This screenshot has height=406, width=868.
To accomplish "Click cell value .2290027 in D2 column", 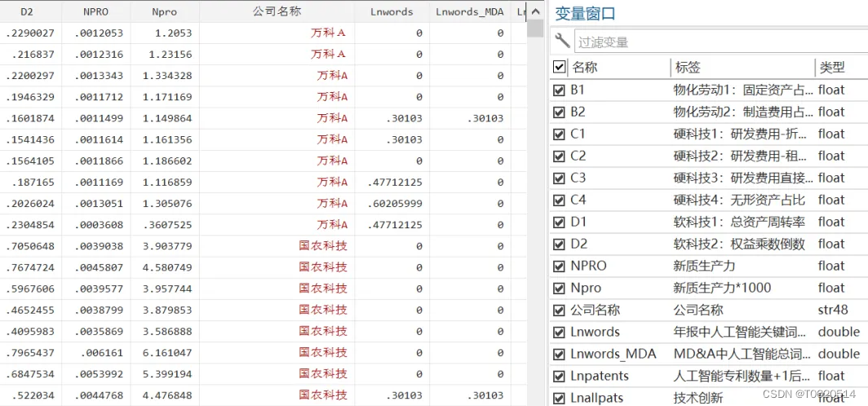I will (x=30, y=33).
